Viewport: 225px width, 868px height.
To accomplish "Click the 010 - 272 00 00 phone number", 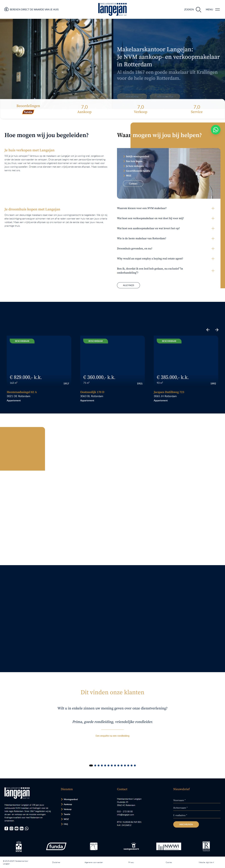I will click(125, 811).
